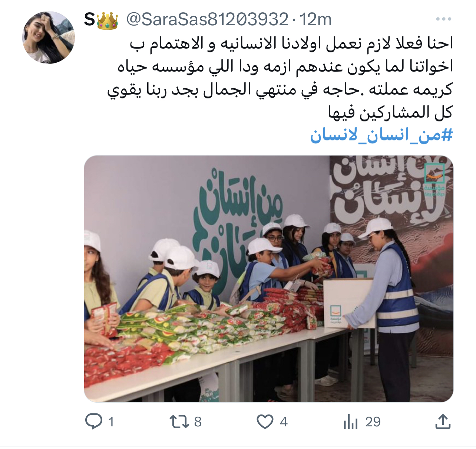Click the reply speech bubble icon
Screen dimensions: 476x449
pos(94,422)
